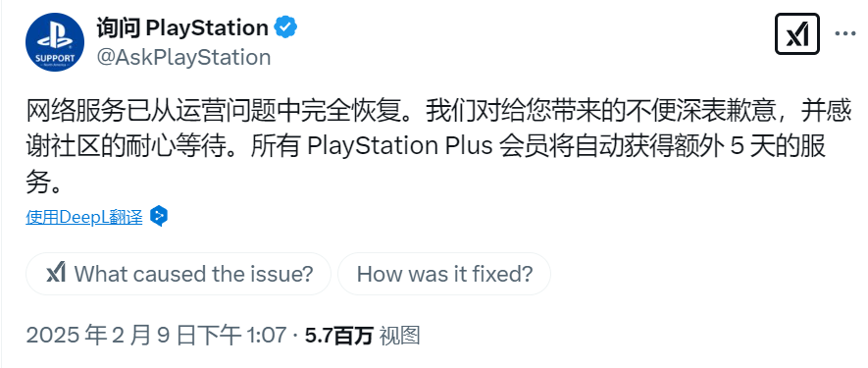
Task: Click the 使用DeepL翻译 translate link
Action: (x=84, y=217)
